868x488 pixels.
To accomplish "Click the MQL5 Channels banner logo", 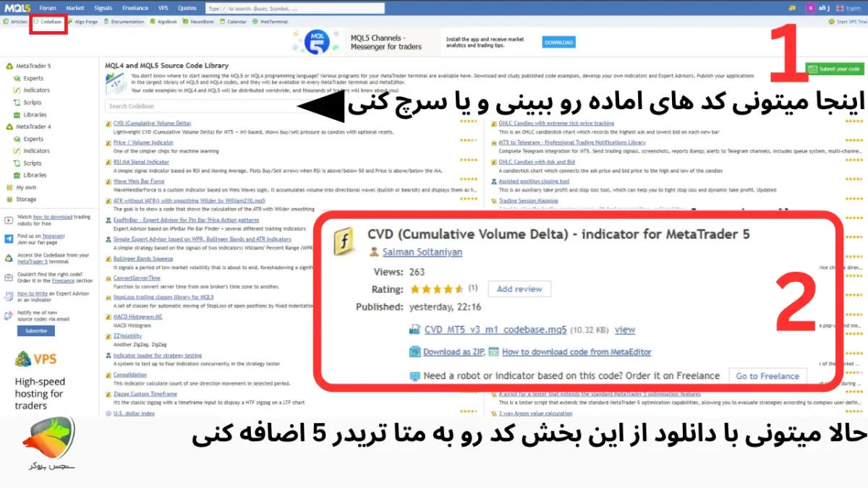I will tap(316, 41).
